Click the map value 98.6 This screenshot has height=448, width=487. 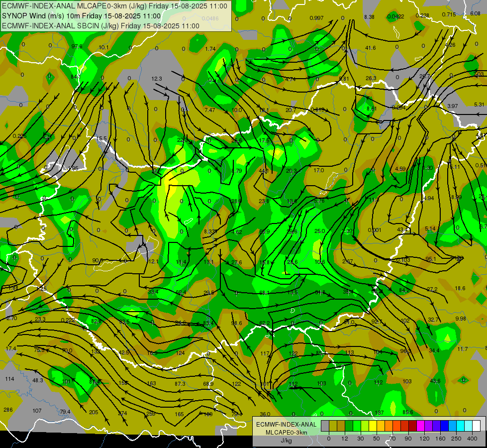pos(236,323)
